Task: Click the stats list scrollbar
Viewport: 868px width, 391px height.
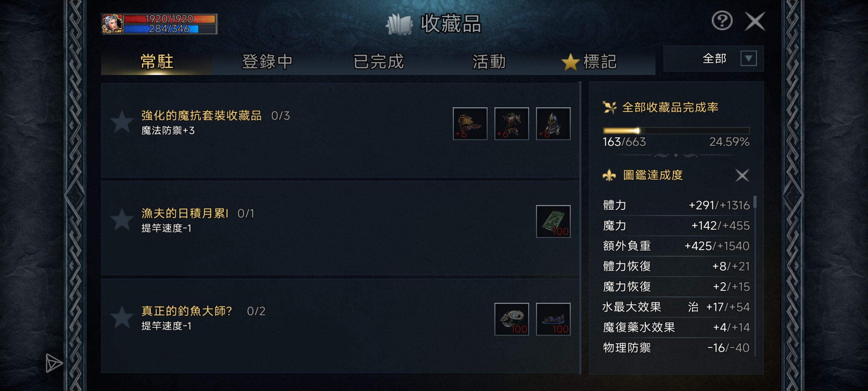Action: pyautogui.click(x=755, y=203)
